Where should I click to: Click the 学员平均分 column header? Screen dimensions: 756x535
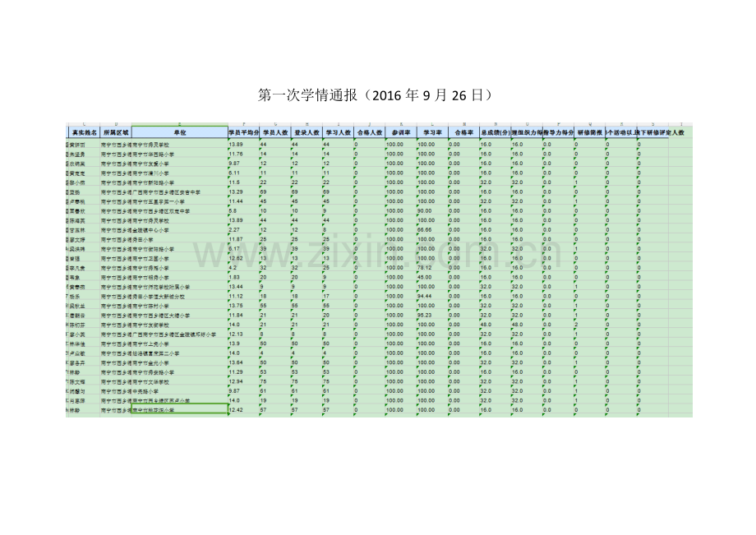(x=243, y=132)
